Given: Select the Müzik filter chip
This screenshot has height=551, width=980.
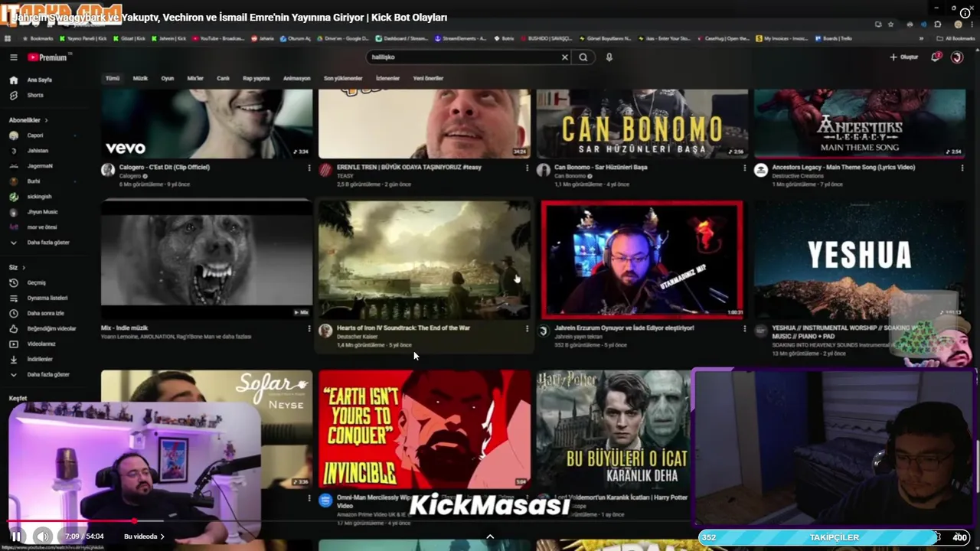Looking at the screenshot, I should (x=140, y=78).
